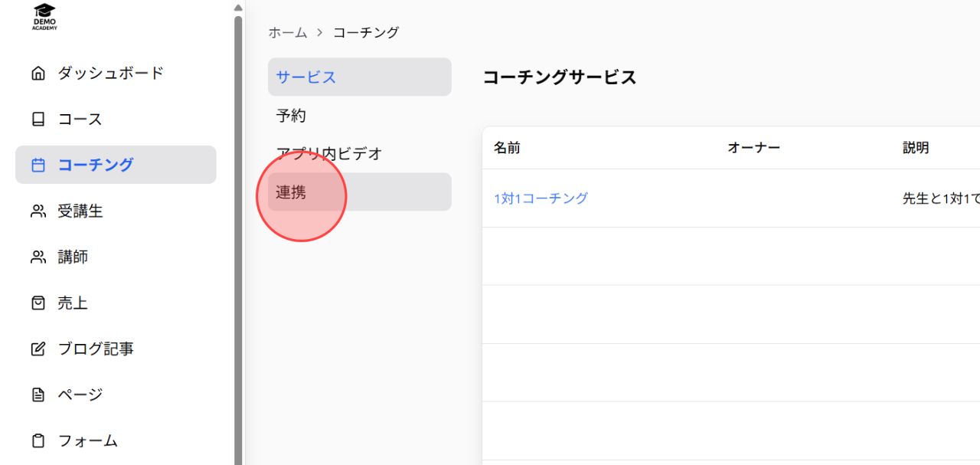Click the ページ document icon

(x=38, y=395)
